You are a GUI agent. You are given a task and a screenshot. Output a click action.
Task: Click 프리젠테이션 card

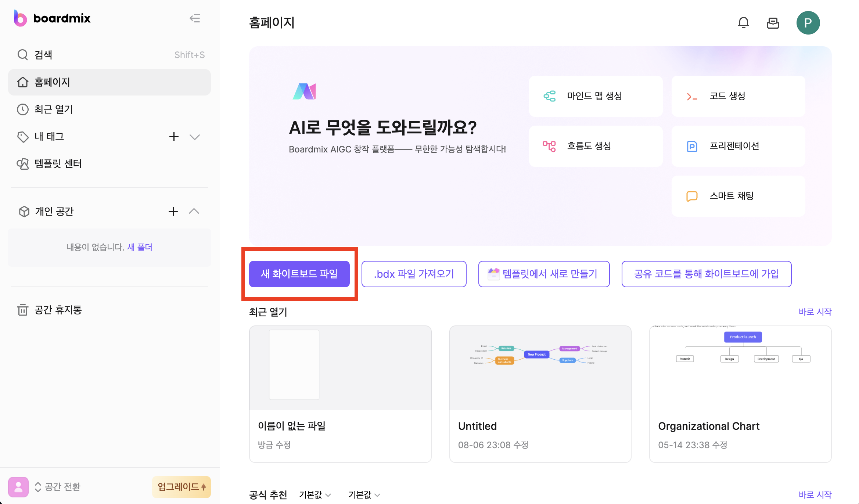[738, 146]
